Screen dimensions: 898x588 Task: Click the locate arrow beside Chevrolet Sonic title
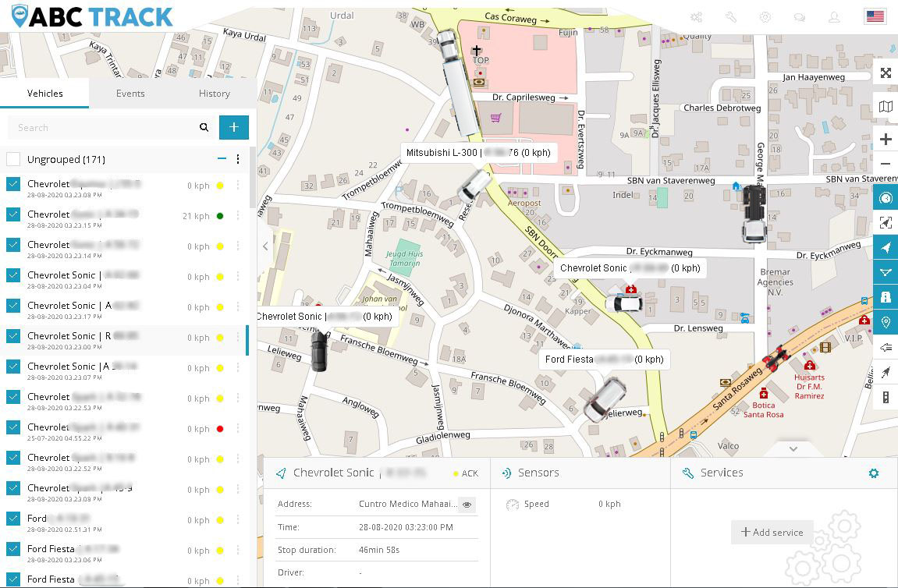coord(281,473)
